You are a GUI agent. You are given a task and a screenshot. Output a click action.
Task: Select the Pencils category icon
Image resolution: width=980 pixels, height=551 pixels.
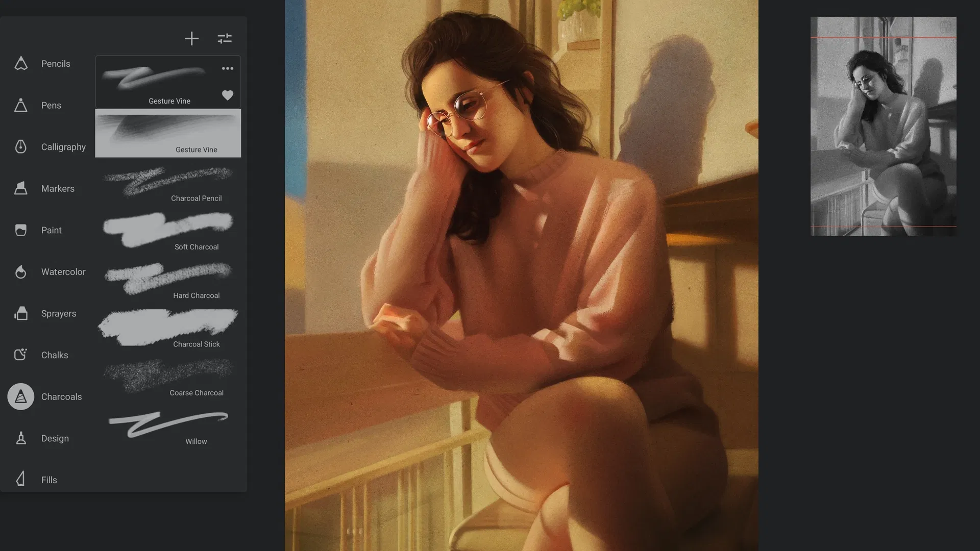pyautogui.click(x=21, y=64)
